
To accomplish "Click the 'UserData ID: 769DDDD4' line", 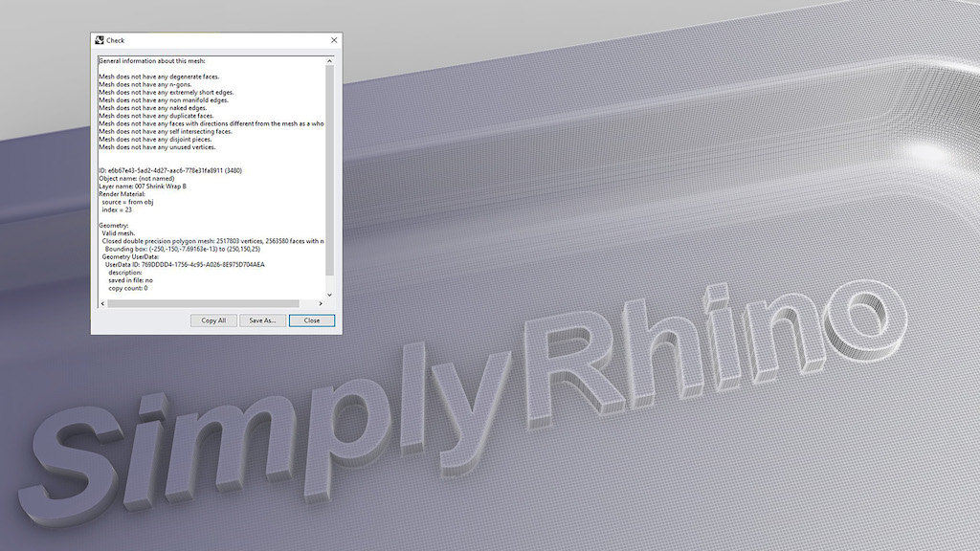I will (185, 265).
